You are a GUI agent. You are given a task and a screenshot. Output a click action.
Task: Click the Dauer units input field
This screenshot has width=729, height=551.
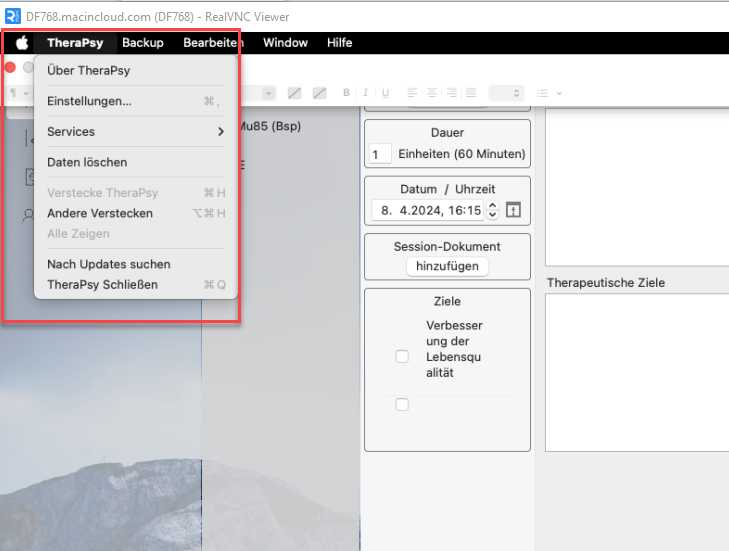coord(380,154)
